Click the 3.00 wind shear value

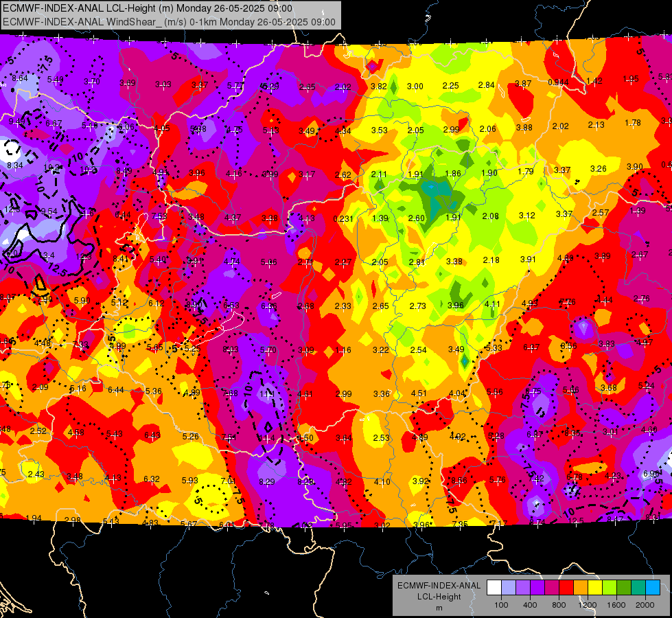415,87
